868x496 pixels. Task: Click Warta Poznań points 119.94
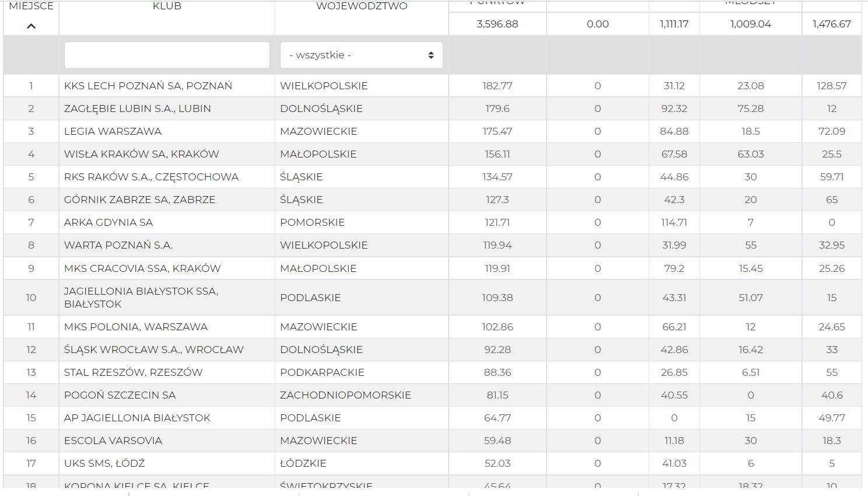tap(498, 245)
